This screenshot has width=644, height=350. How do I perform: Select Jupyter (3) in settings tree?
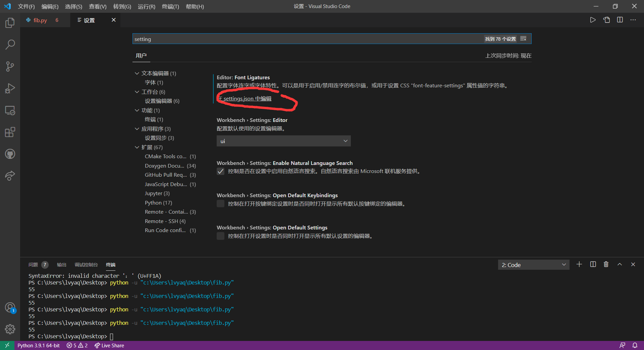click(157, 193)
